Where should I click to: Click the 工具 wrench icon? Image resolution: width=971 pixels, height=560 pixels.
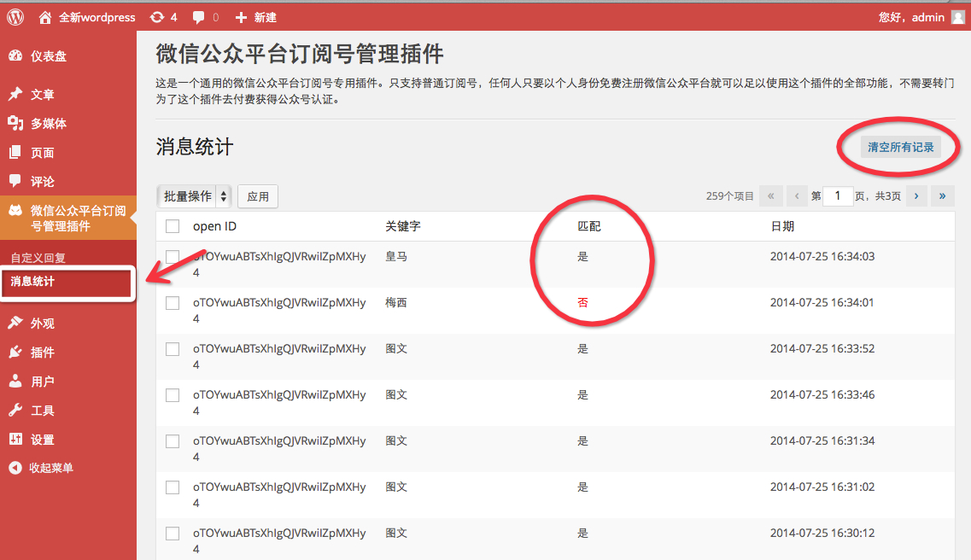[15, 411]
